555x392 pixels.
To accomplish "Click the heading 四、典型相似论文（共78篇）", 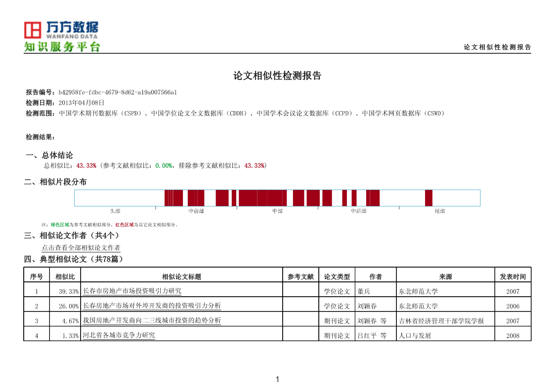I will coord(75,259).
